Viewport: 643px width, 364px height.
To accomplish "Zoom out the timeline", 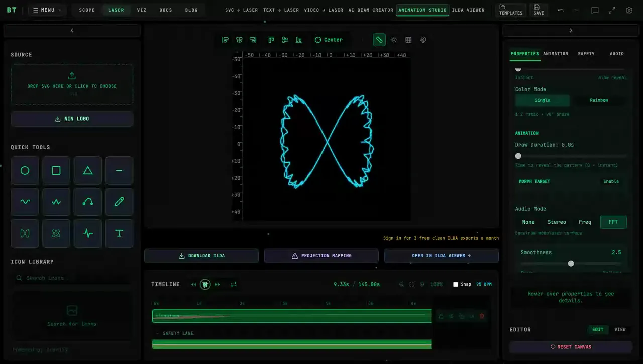I will (x=401, y=284).
